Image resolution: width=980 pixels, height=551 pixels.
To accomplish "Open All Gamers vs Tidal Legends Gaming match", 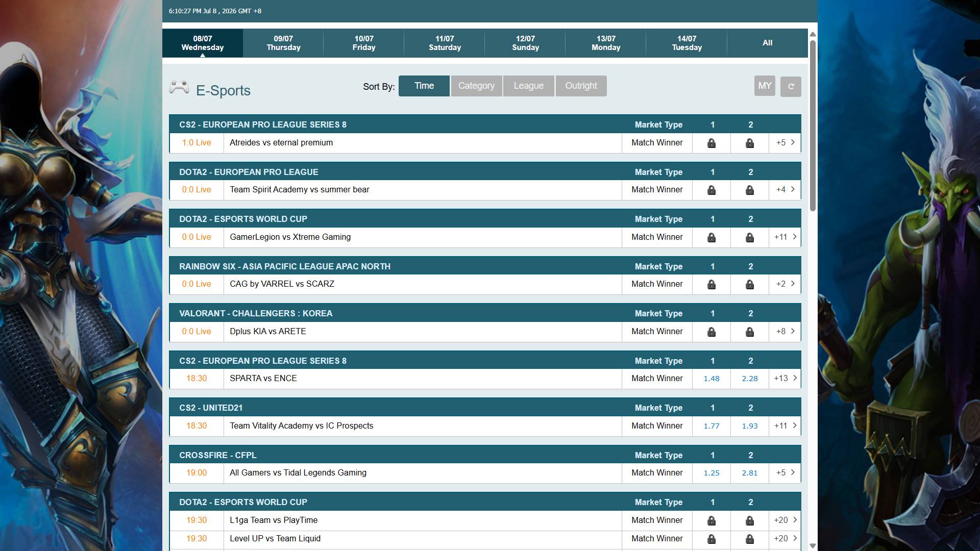I will [x=298, y=473].
